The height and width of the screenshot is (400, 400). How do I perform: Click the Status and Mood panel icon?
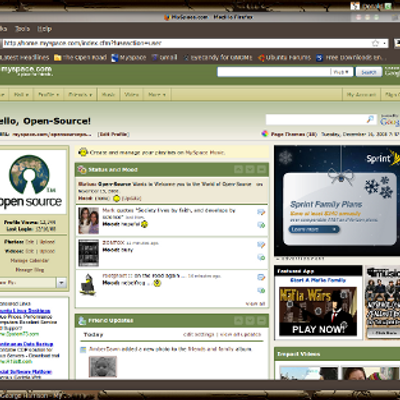(82, 169)
